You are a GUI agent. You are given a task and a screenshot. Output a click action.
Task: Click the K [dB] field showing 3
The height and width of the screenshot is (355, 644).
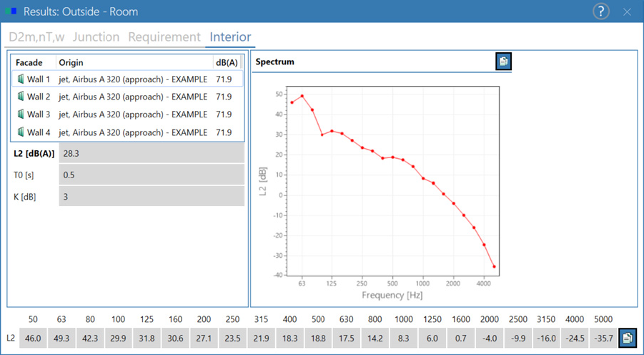[x=152, y=197]
